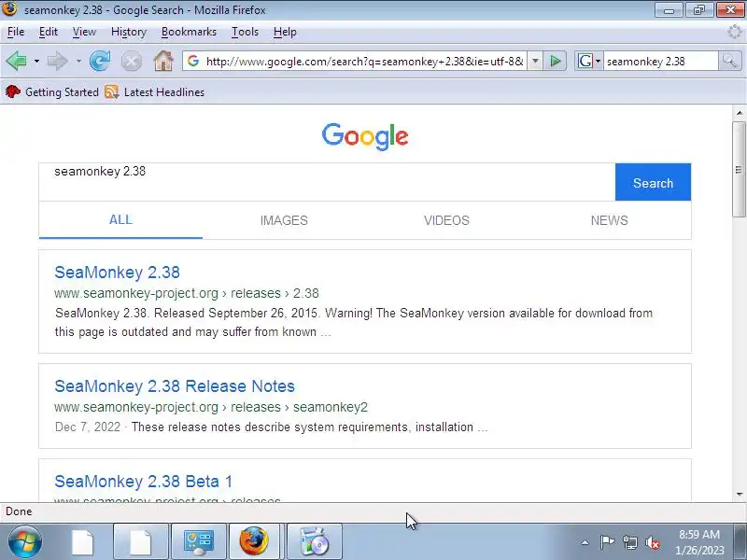Go to the Home page icon

click(x=162, y=61)
